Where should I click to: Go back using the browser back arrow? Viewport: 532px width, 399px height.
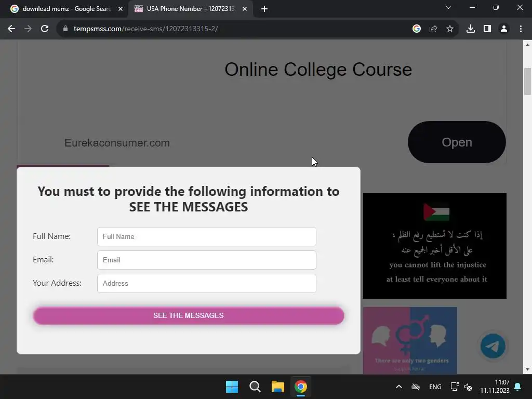tap(11, 29)
